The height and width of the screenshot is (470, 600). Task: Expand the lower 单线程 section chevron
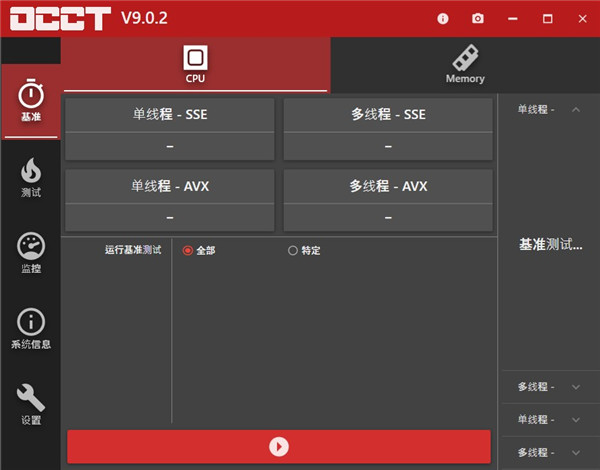[575, 420]
